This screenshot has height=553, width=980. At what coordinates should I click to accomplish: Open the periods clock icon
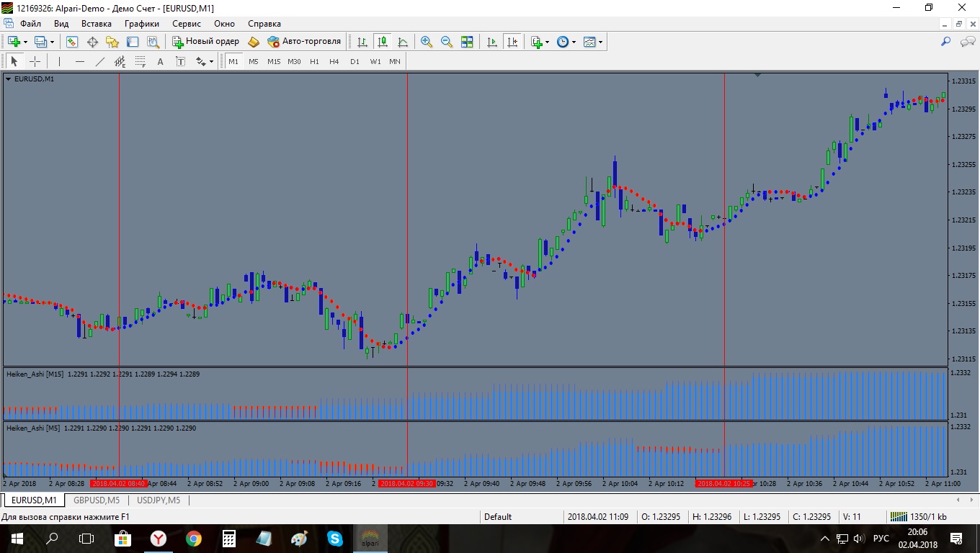click(563, 42)
